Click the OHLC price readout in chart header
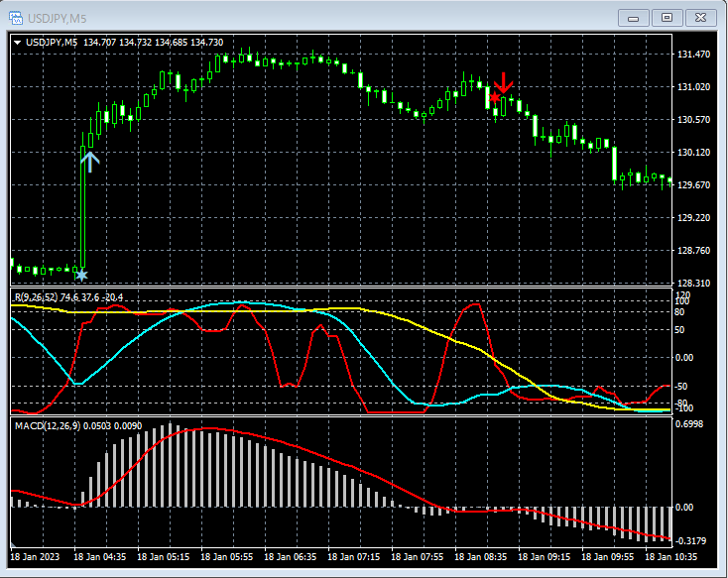The height and width of the screenshot is (578, 728). click(154, 42)
